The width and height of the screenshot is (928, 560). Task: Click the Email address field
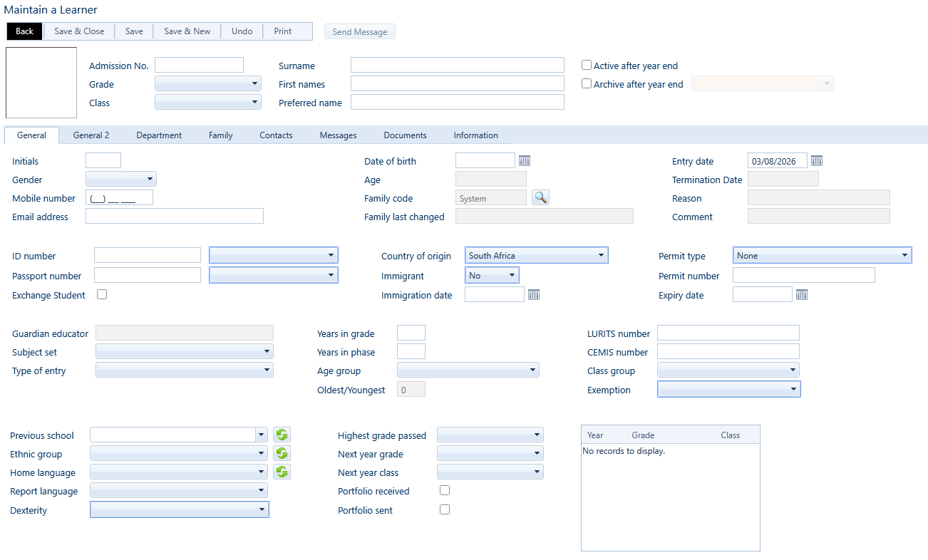[175, 216]
